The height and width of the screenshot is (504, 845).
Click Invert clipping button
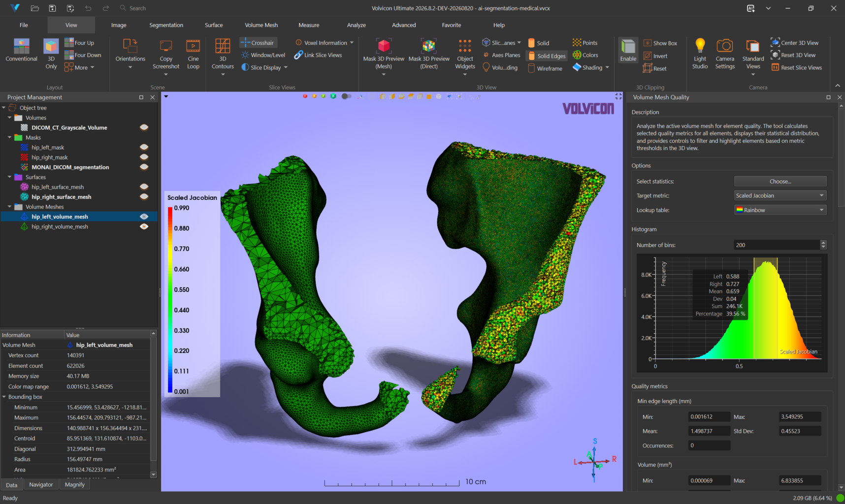pyautogui.click(x=655, y=56)
